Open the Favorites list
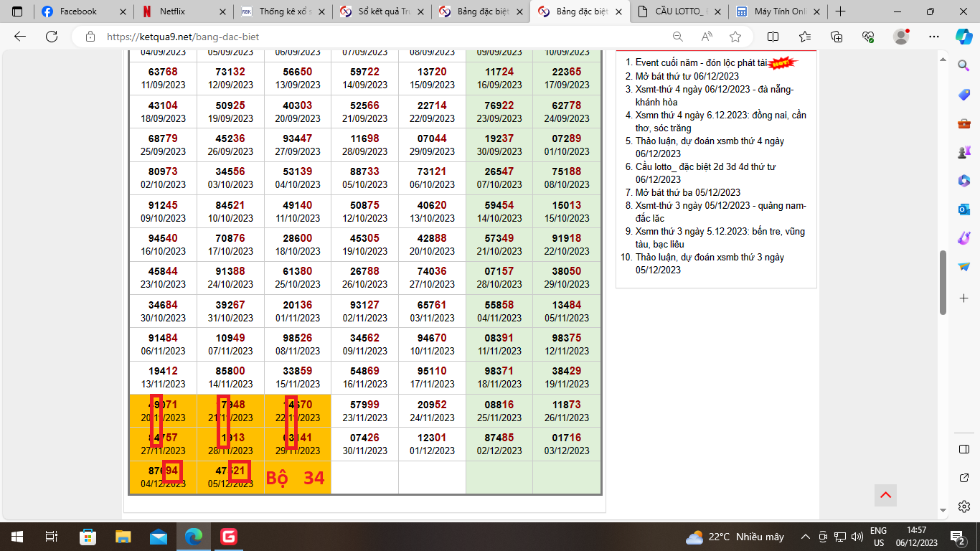This screenshot has width=980, height=551. click(805, 37)
